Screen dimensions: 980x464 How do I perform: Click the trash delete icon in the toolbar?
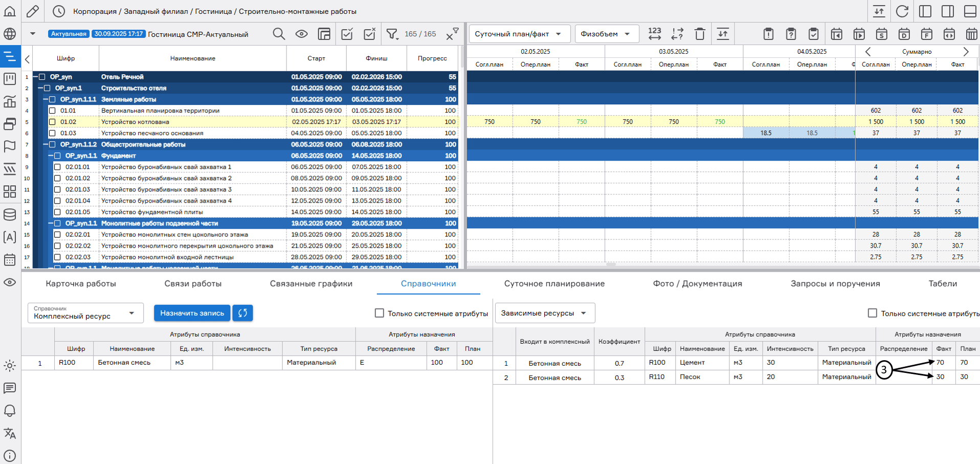[x=700, y=34]
